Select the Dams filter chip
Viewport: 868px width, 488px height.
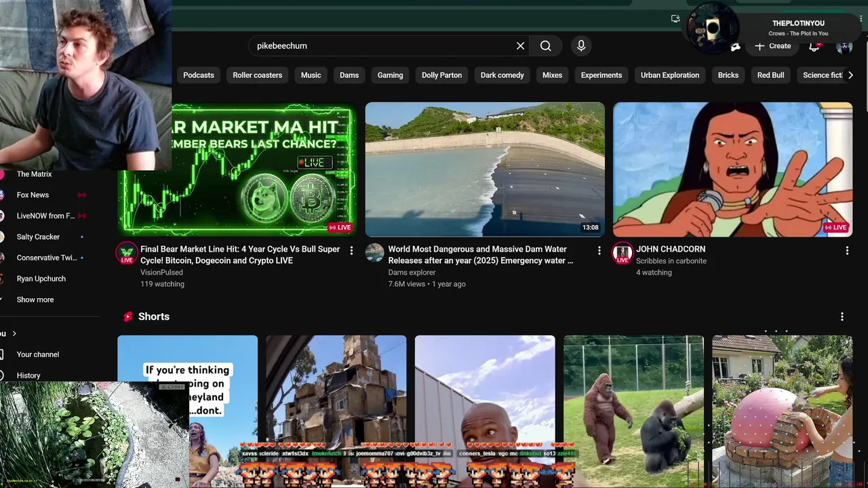click(349, 75)
